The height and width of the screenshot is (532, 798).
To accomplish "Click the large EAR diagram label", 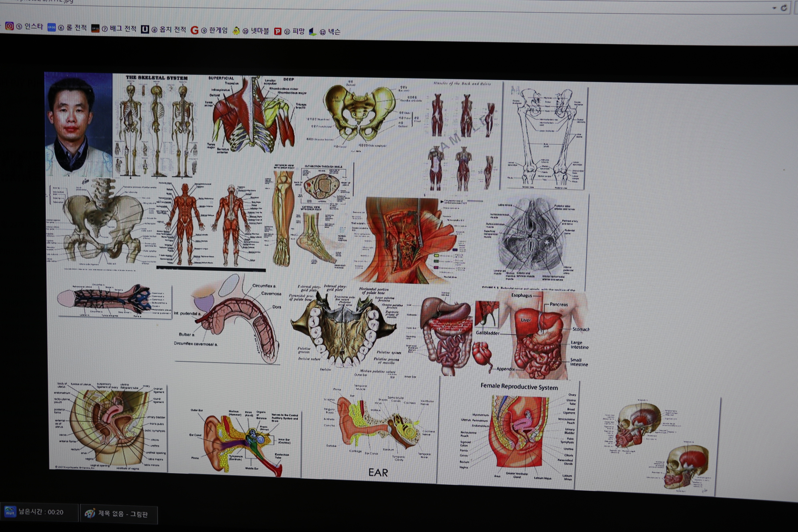I will click(378, 473).
